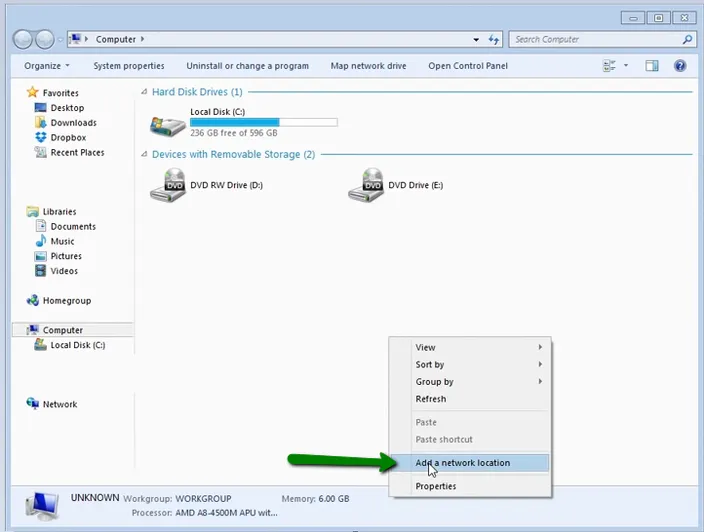Click System properties in toolbar
Image resolution: width=704 pixels, height=532 pixels.
pyautogui.click(x=129, y=66)
